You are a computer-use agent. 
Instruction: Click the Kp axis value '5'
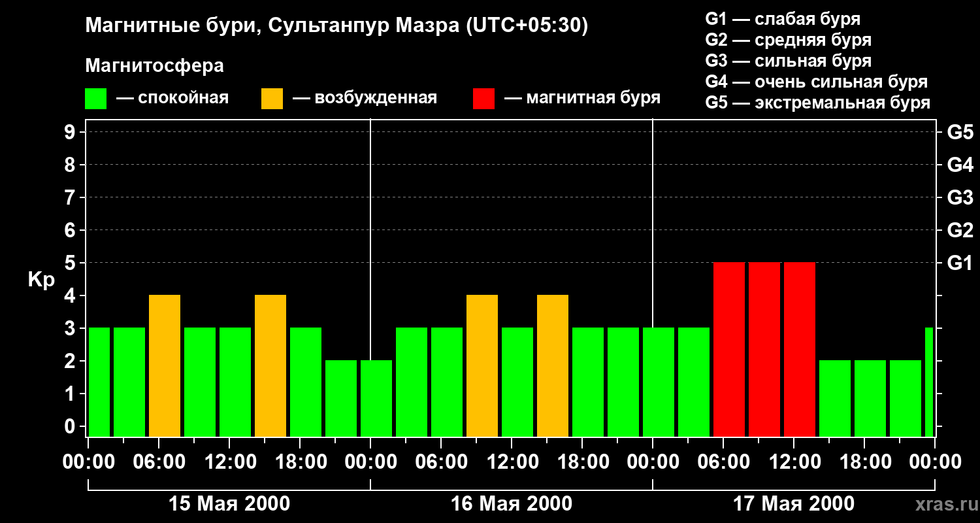[x=71, y=263]
